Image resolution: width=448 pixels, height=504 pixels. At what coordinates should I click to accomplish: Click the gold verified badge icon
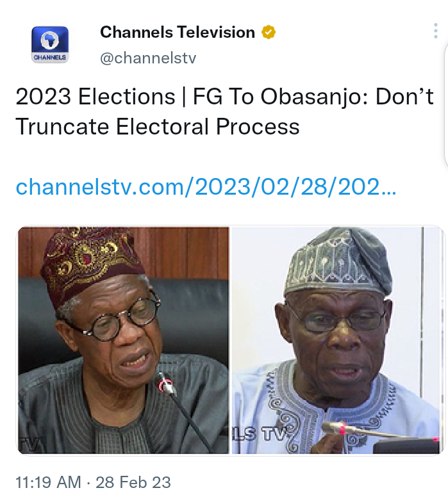(x=268, y=32)
